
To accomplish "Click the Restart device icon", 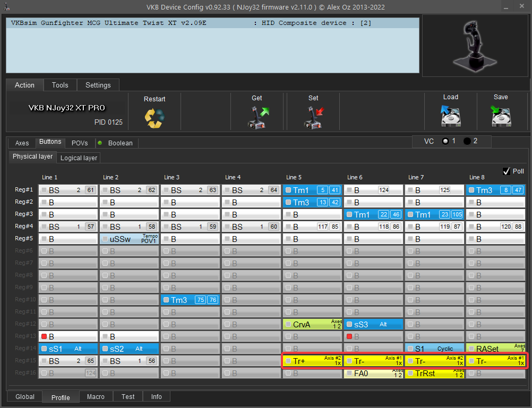I will coord(155,117).
